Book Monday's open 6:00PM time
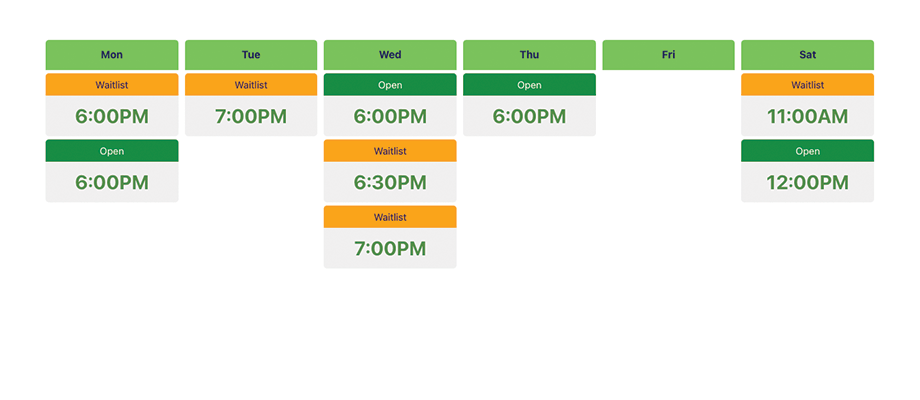This screenshot has height=400, width=920. (112, 182)
